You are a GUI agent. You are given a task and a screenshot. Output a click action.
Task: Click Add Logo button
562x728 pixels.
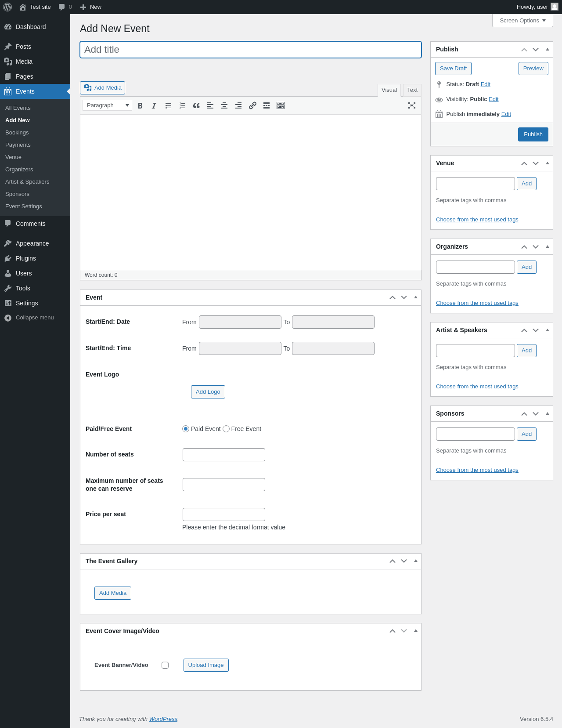point(208,392)
